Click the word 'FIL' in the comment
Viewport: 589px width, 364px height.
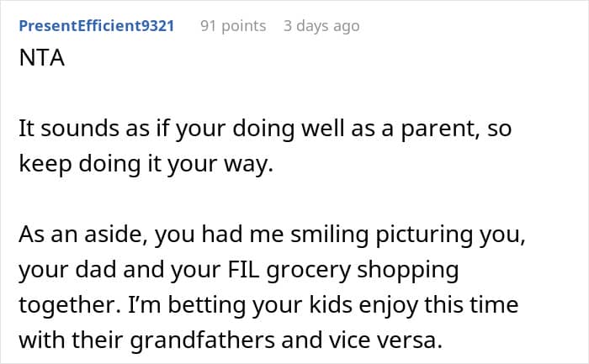tap(243, 270)
